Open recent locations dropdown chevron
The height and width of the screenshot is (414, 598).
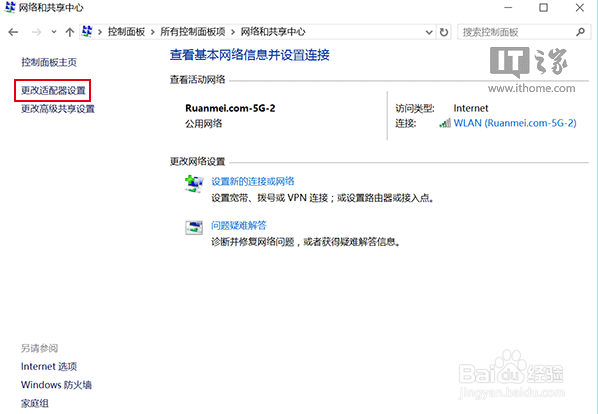point(54,32)
